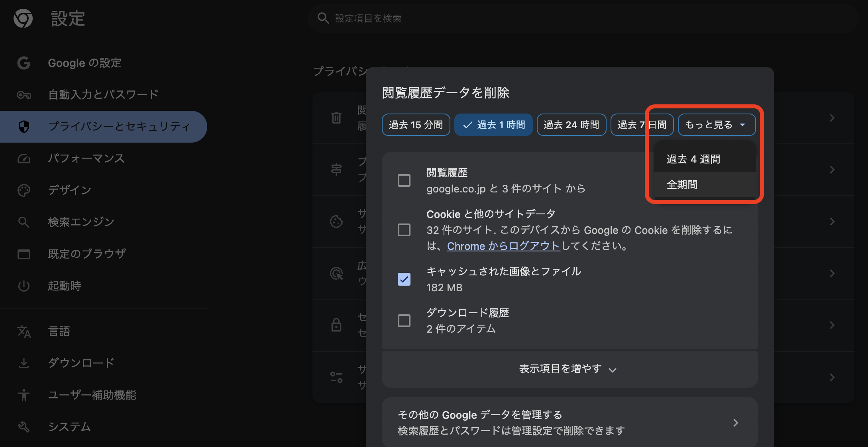This screenshot has height=447, width=868.
Task: Uncheck キャッシュされた画像とファイル
Action: coord(404,280)
